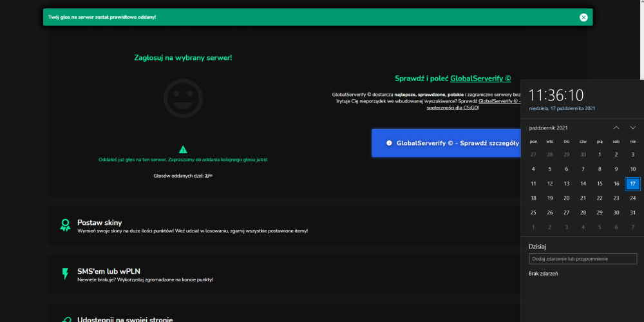Viewport: 644px width, 322px height.
Task: Go to previous month in calendar
Action: (616, 128)
